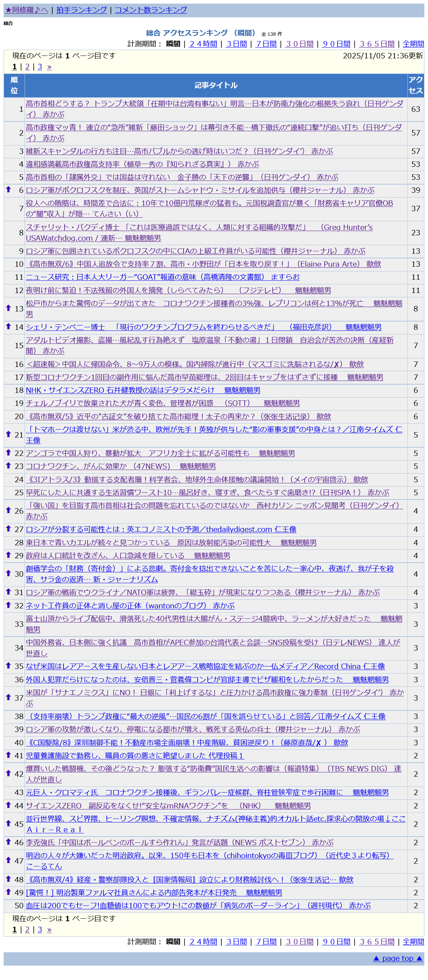Select the 365日間 period at bottom
The width and height of the screenshot is (428, 980).
tap(377, 941)
